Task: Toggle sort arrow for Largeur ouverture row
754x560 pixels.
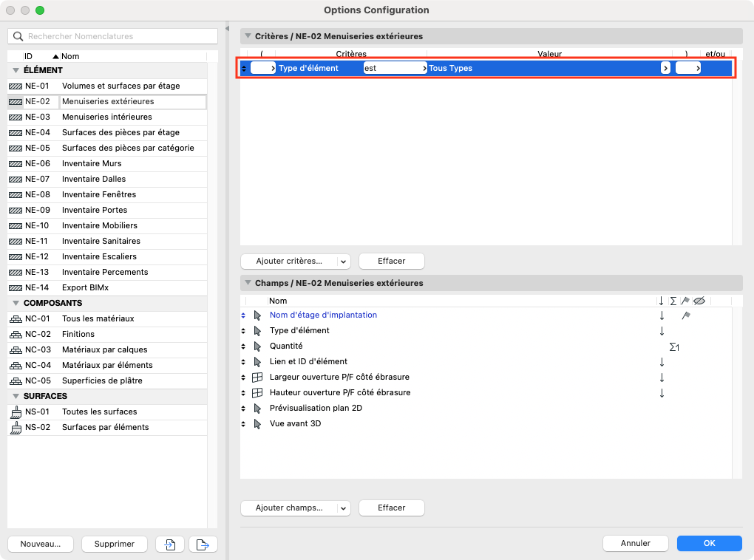Action: 662,378
